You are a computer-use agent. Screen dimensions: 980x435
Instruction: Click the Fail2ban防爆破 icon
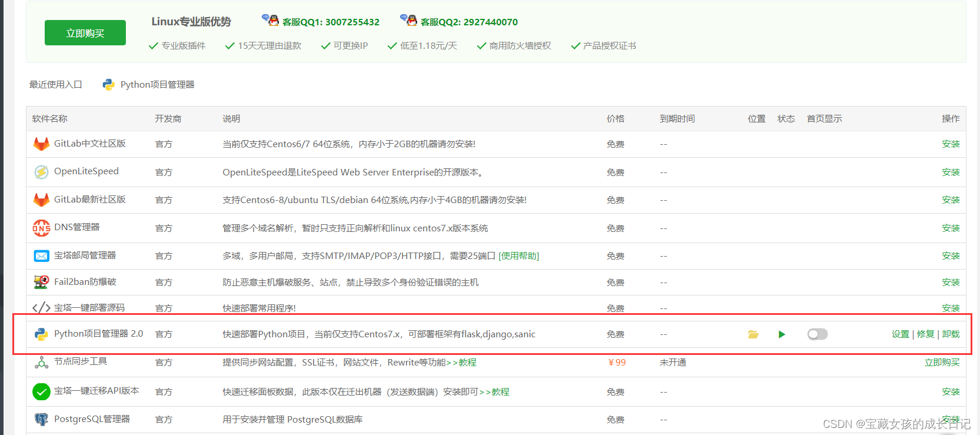point(41,282)
